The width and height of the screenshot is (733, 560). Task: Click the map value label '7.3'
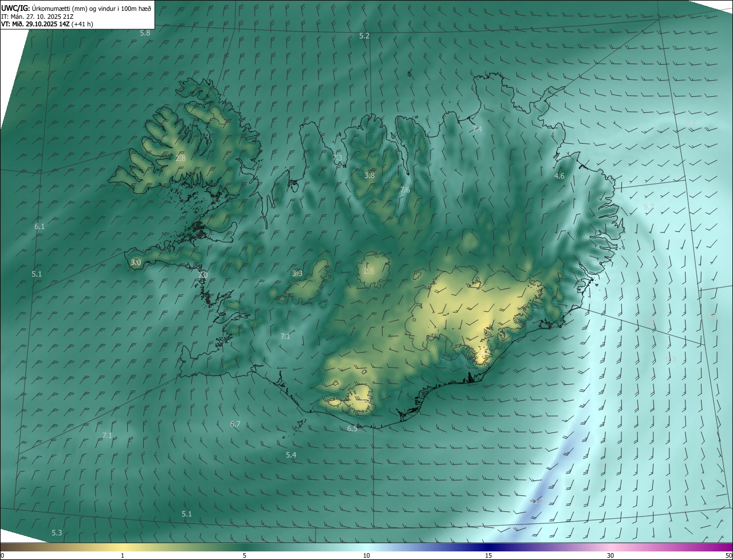337,157
